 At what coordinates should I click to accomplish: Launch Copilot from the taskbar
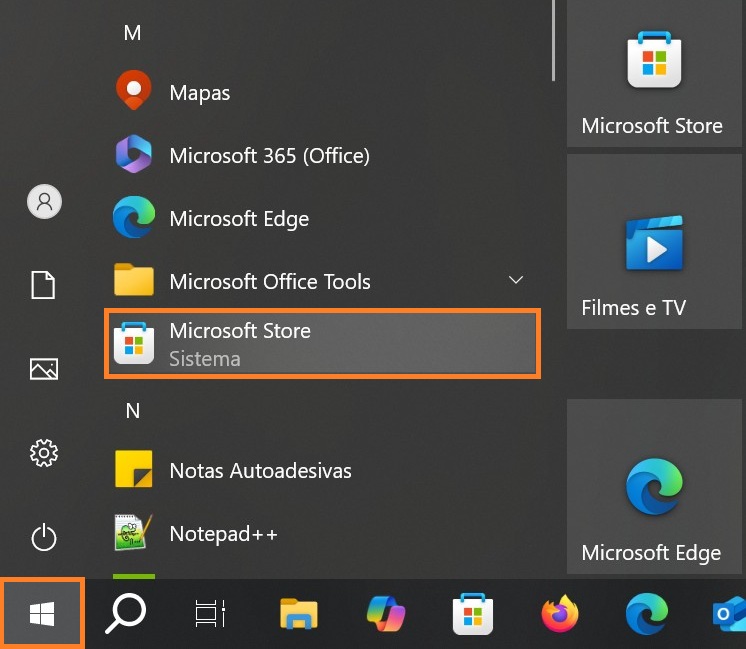click(386, 614)
